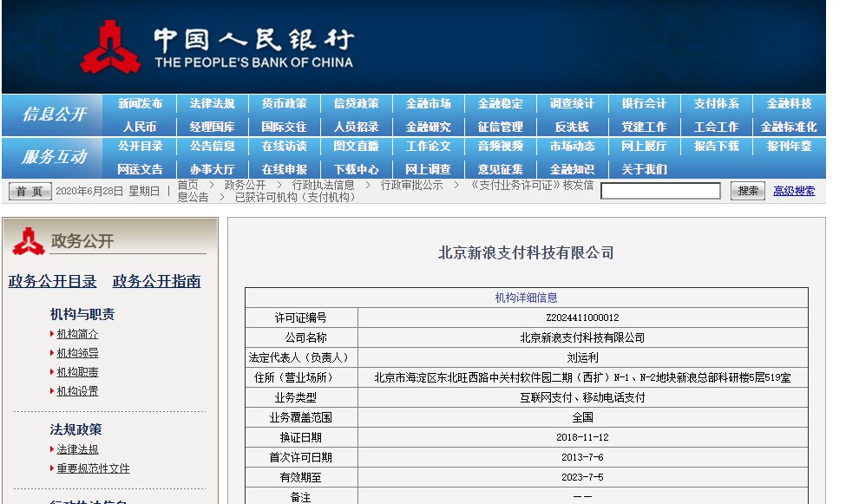Click 行政执法信息 breadcrumb link
846x504 pixels.
coord(323,185)
